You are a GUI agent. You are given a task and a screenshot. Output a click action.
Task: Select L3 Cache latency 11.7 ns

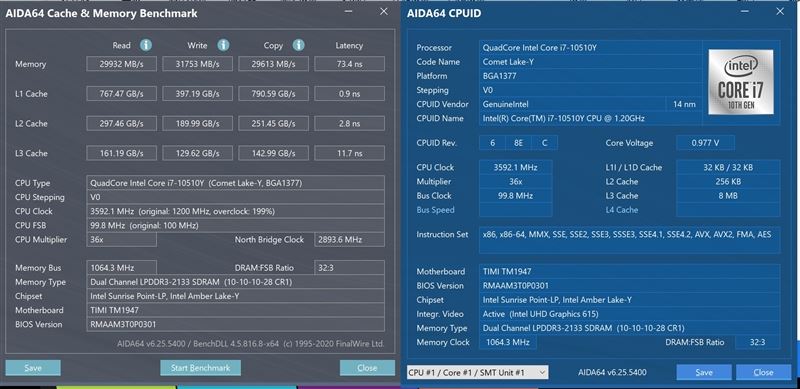[x=349, y=153]
